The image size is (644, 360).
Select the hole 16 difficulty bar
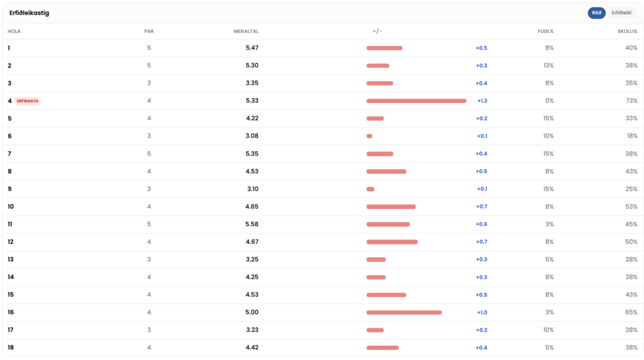(x=404, y=312)
